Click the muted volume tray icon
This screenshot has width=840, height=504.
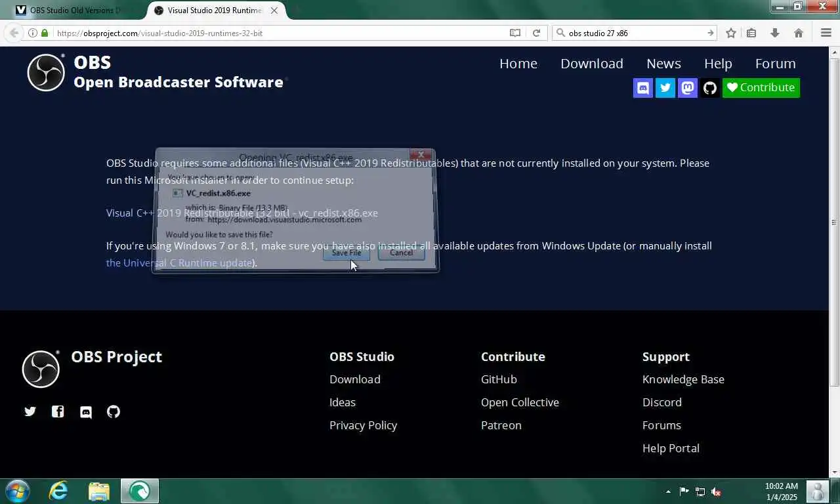[716, 492]
